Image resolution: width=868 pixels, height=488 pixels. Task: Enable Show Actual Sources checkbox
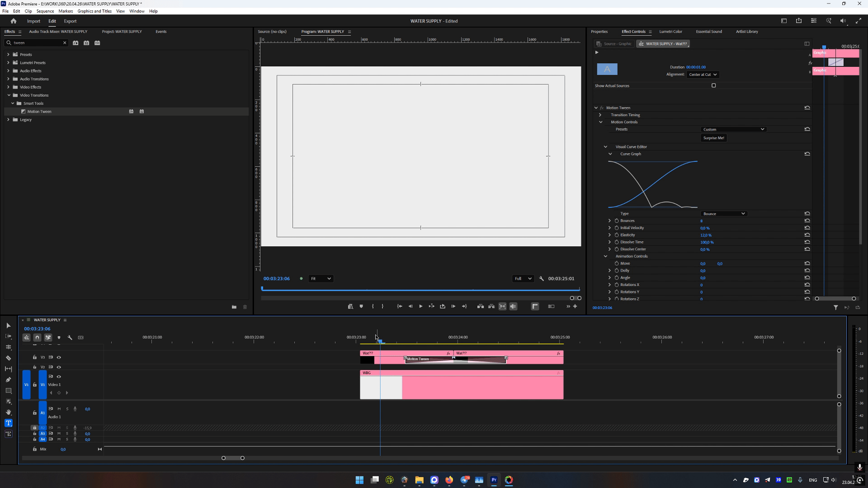713,85
